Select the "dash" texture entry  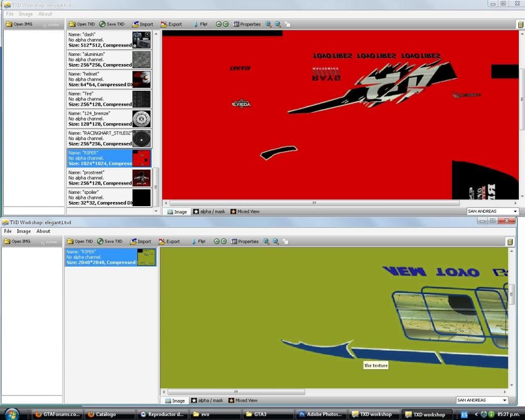109,40
